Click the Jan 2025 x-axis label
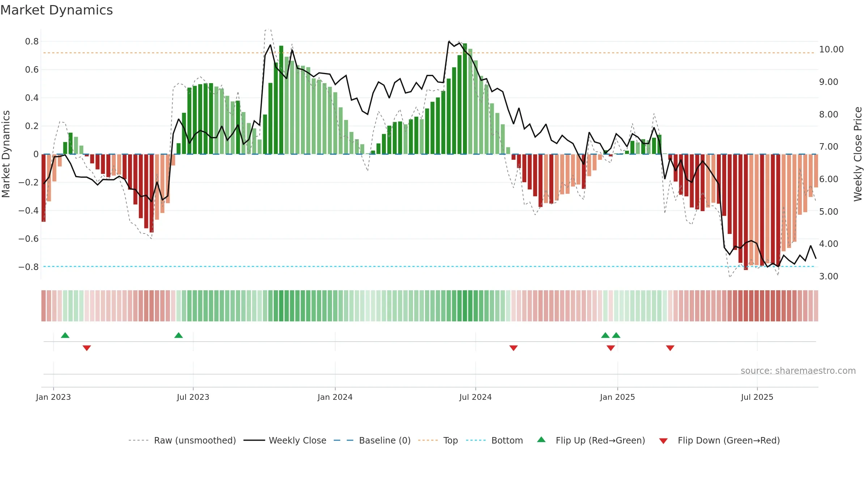This screenshot has height=488, width=868. 617,397
